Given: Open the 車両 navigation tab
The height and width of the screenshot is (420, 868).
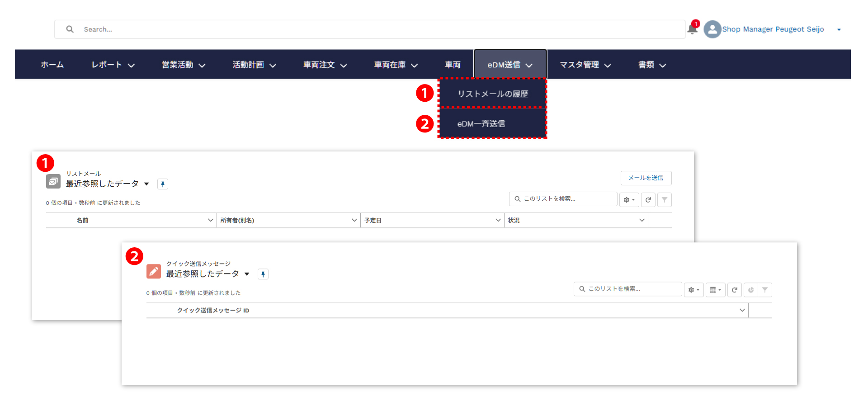Looking at the screenshot, I should (x=453, y=65).
